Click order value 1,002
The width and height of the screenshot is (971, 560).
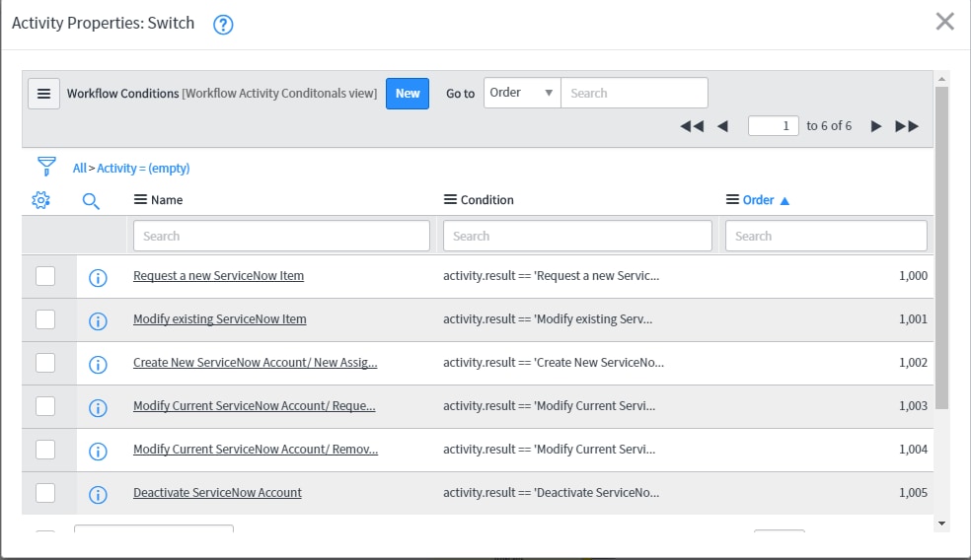pyautogui.click(x=913, y=362)
